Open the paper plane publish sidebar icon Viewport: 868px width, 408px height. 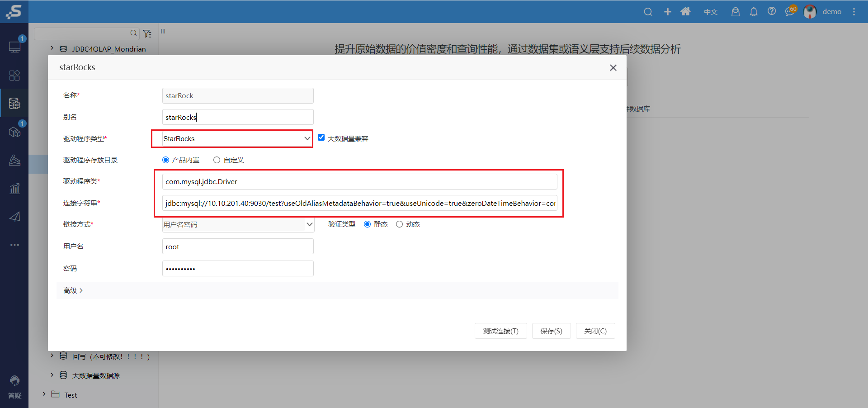point(14,217)
